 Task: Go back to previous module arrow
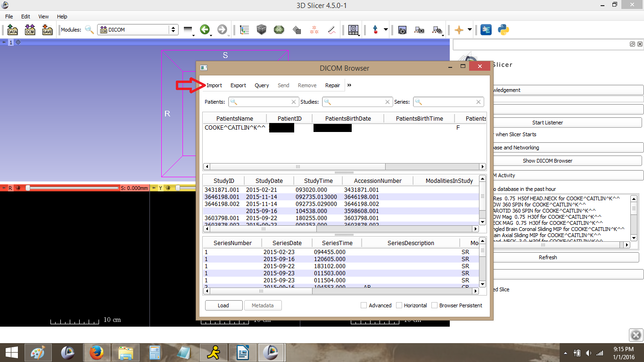[x=205, y=30]
